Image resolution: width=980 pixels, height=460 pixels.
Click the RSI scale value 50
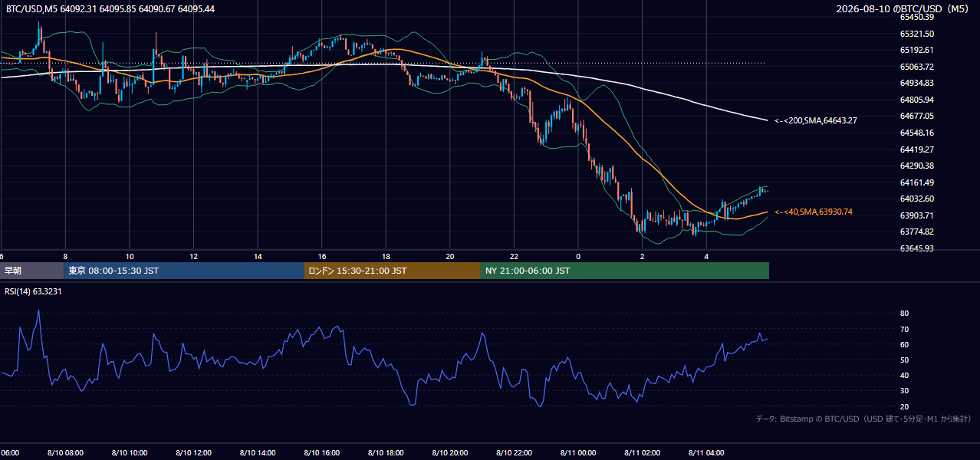(904, 360)
